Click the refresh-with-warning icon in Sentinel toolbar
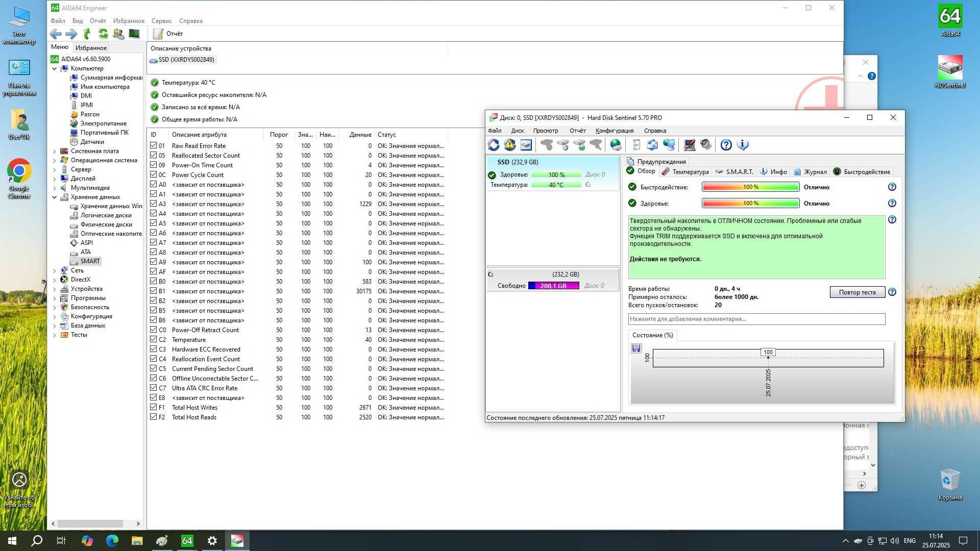Image resolution: width=980 pixels, height=551 pixels. point(510,145)
